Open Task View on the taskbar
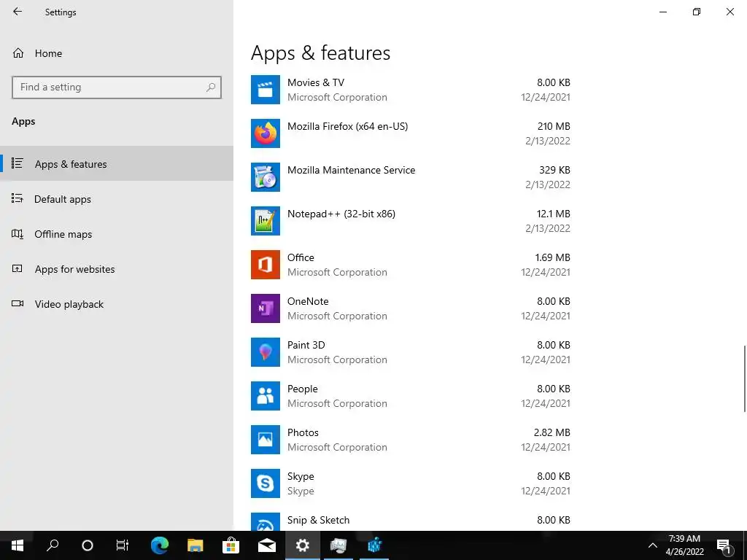The image size is (747, 560). pos(123,545)
